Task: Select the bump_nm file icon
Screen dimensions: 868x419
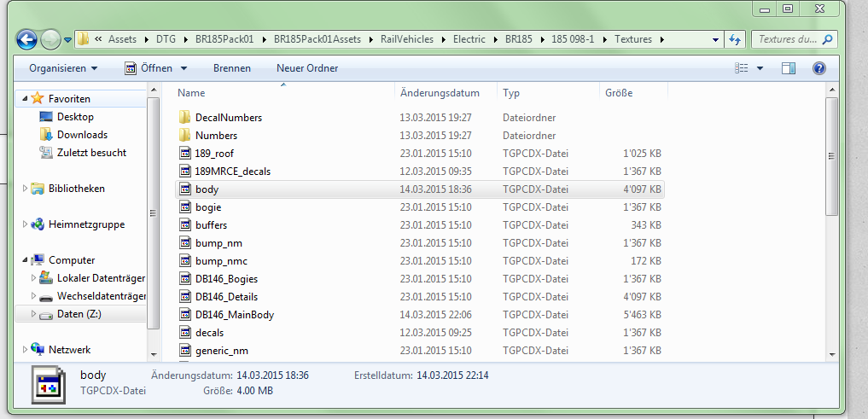Action: click(185, 243)
